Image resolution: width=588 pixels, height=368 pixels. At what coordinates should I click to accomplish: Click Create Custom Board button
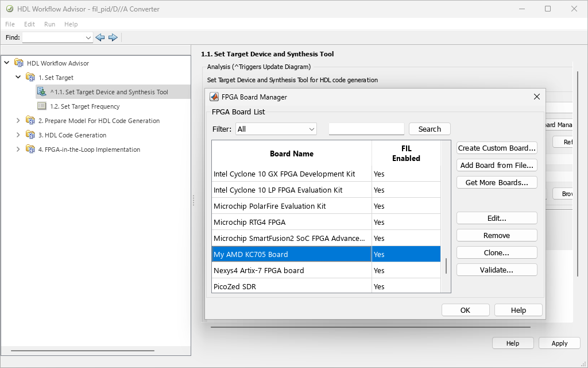coord(497,148)
